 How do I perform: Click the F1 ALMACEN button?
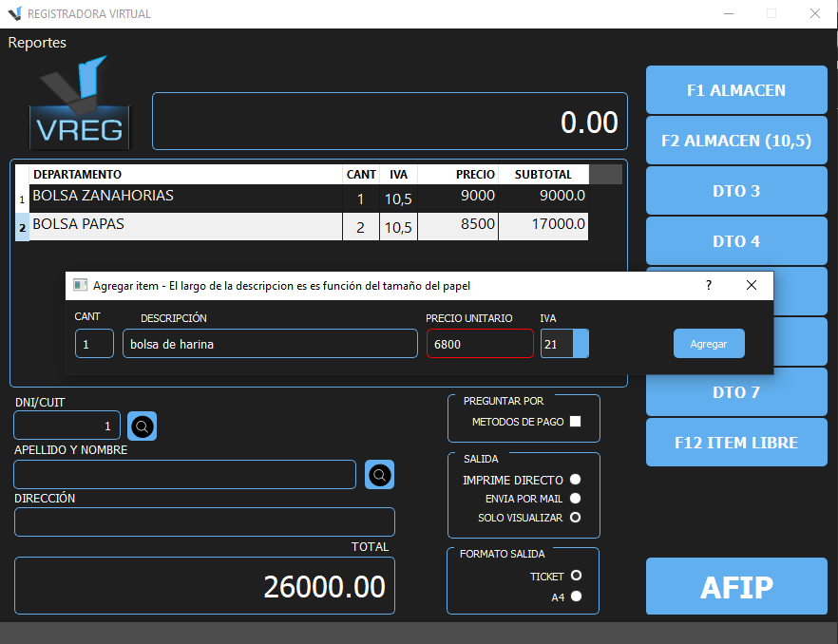point(736,90)
